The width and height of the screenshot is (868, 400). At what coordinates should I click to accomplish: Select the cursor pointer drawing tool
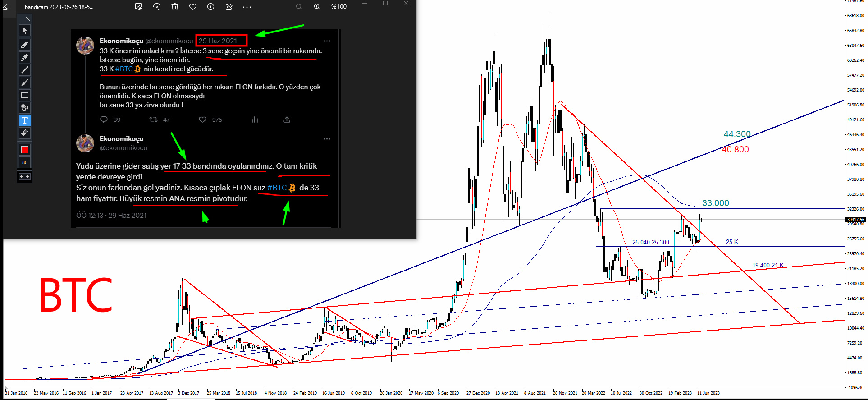point(25,30)
